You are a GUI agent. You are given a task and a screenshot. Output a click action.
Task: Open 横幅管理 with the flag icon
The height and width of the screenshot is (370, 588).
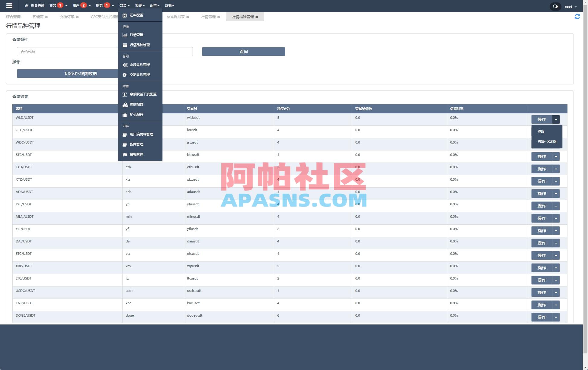point(137,154)
